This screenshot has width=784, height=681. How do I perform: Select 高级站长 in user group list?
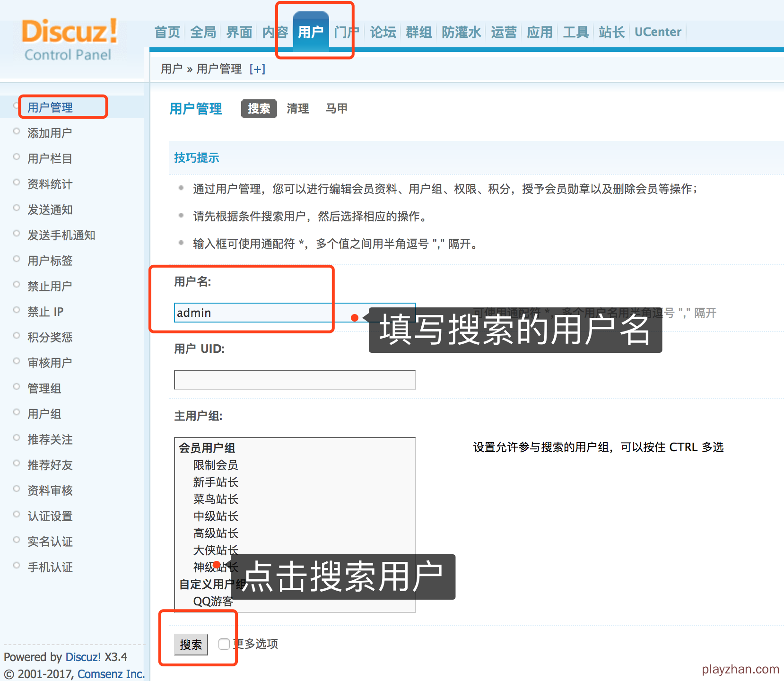(215, 533)
